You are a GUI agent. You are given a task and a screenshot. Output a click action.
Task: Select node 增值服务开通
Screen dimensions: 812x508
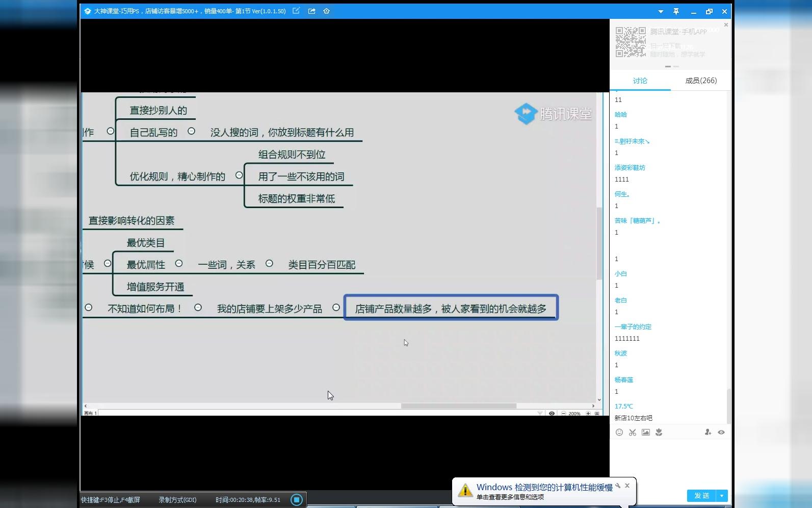pos(155,287)
